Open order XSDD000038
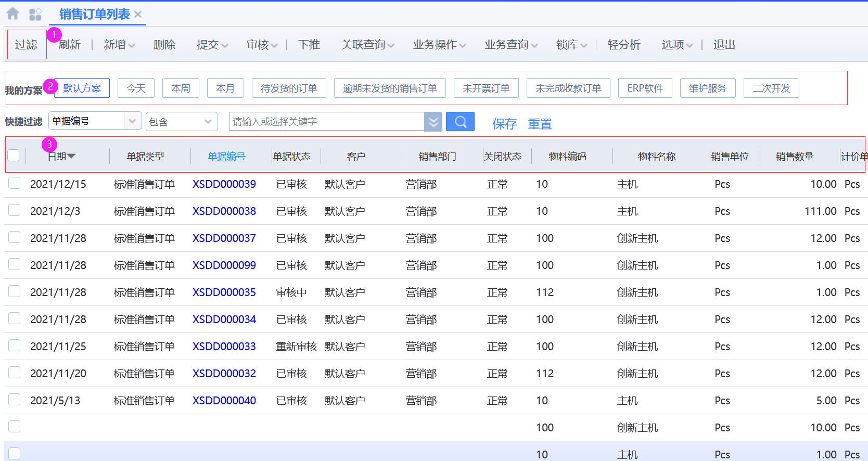The image size is (868, 461). pyautogui.click(x=224, y=211)
